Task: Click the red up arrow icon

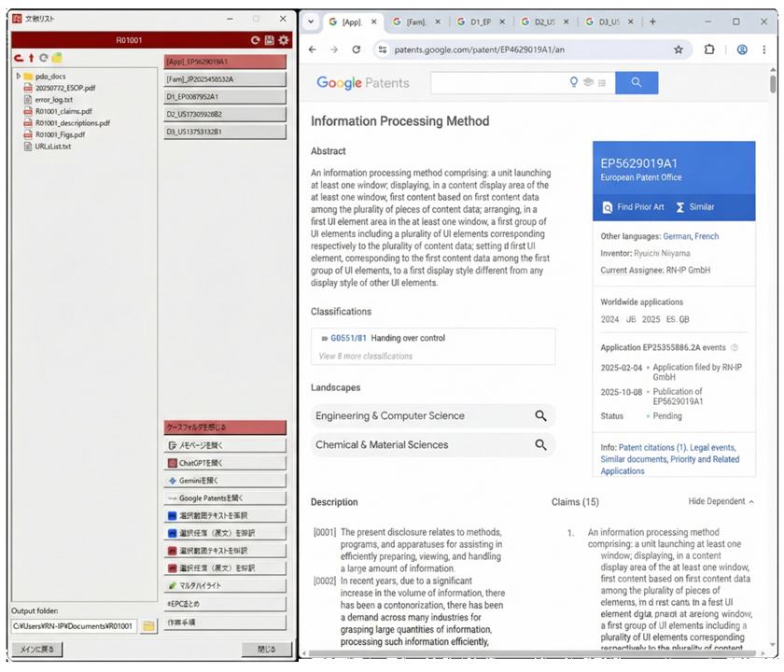Action: [x=31, y=59]
